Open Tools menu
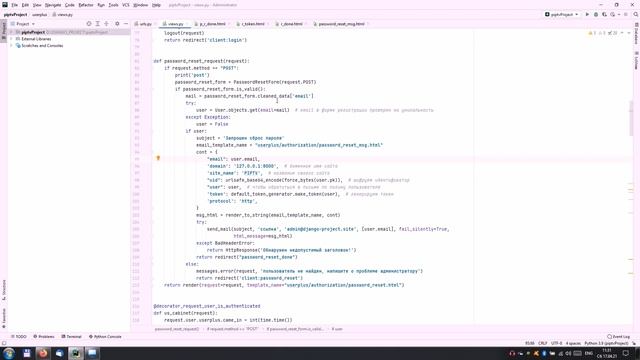640x360 pixels. pyautogui.click(x=113, y=5)
